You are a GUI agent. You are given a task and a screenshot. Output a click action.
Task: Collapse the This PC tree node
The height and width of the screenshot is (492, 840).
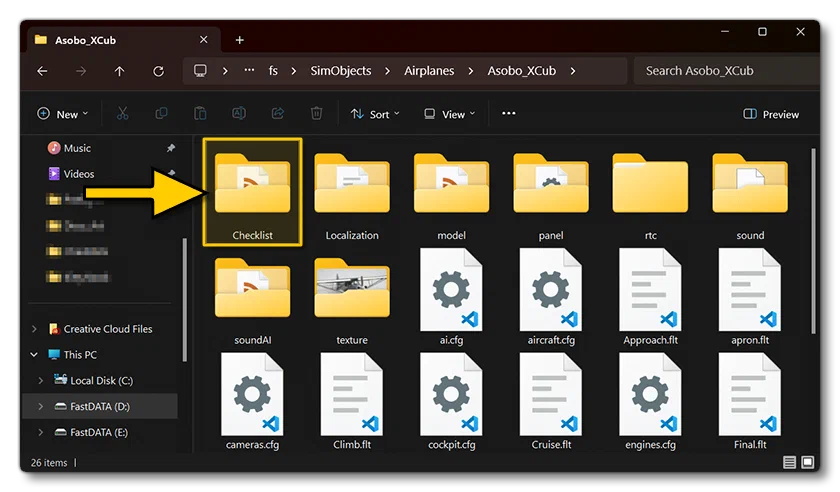point(34,355)
